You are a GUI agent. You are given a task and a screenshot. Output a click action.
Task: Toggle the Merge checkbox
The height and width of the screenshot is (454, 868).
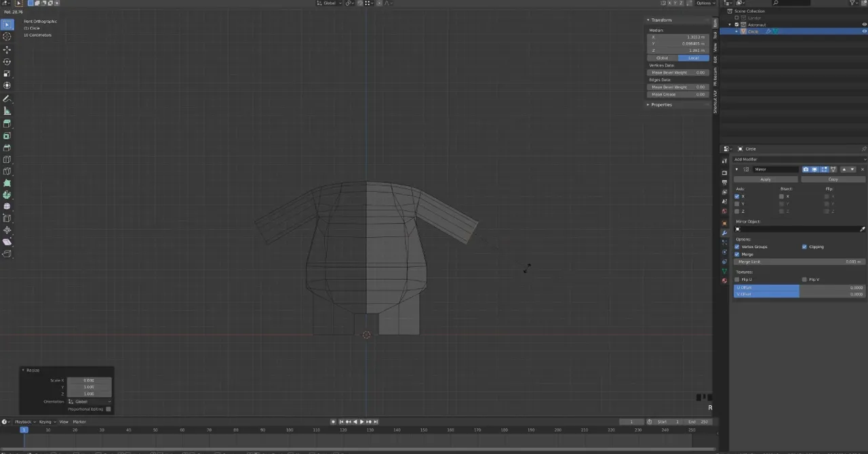click(737, 254)
